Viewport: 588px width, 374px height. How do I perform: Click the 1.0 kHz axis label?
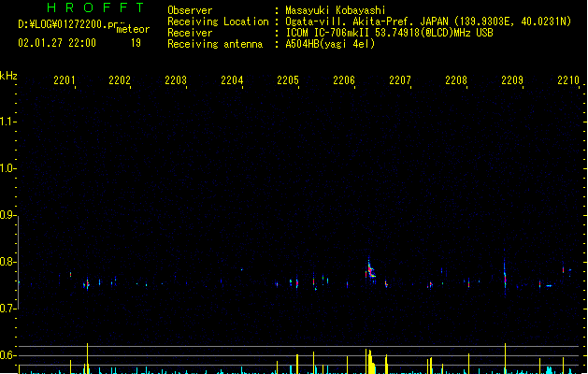(7, 168)
